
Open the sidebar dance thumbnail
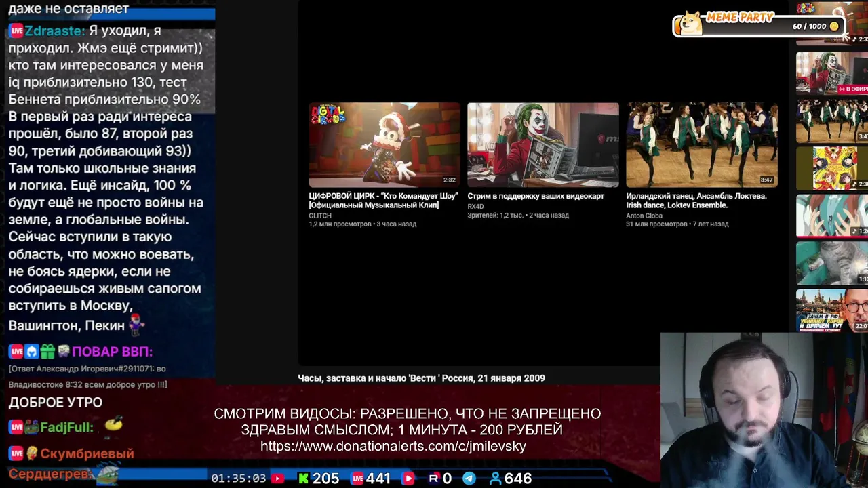coord(832,121)
